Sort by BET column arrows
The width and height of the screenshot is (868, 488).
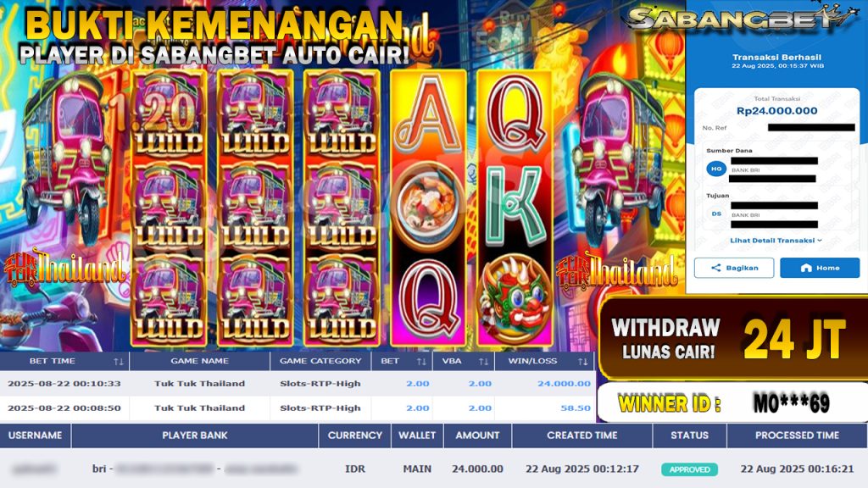(421, 361)
